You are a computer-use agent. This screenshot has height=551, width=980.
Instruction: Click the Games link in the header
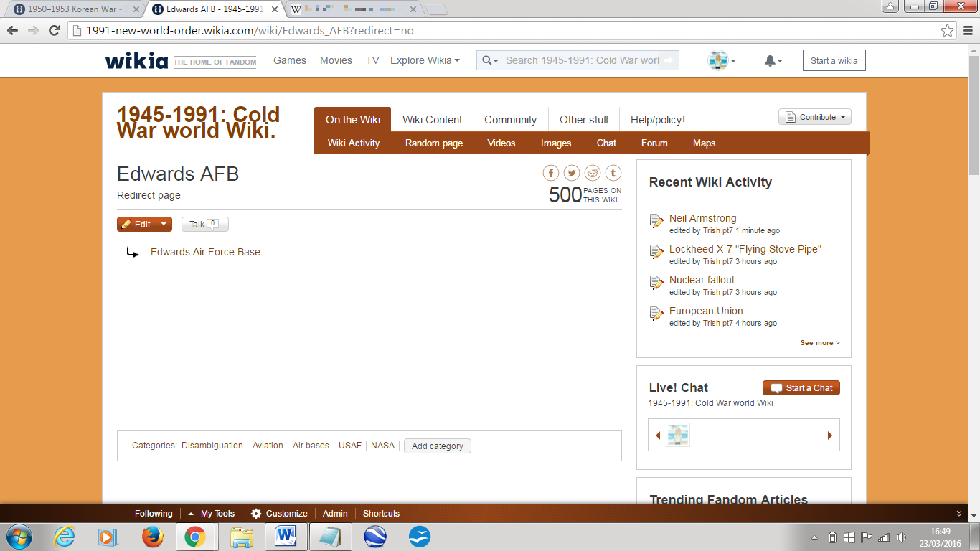(290, 61)
